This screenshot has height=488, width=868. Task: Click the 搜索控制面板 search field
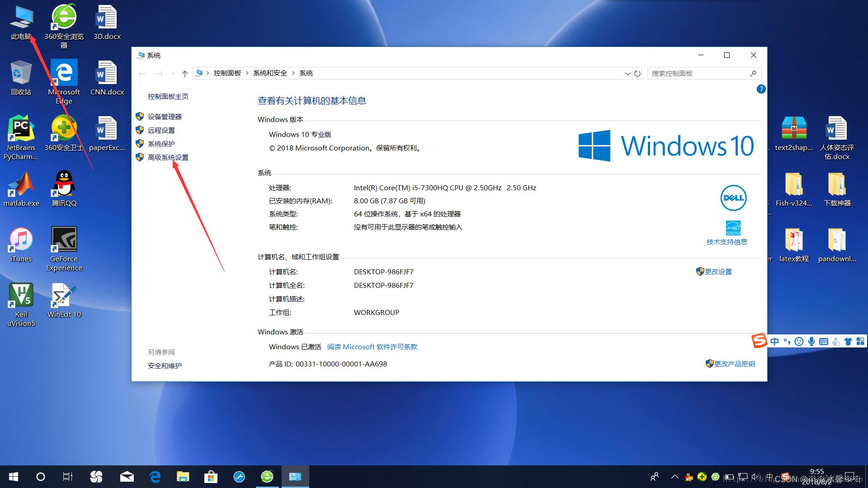tap(698, 73)
